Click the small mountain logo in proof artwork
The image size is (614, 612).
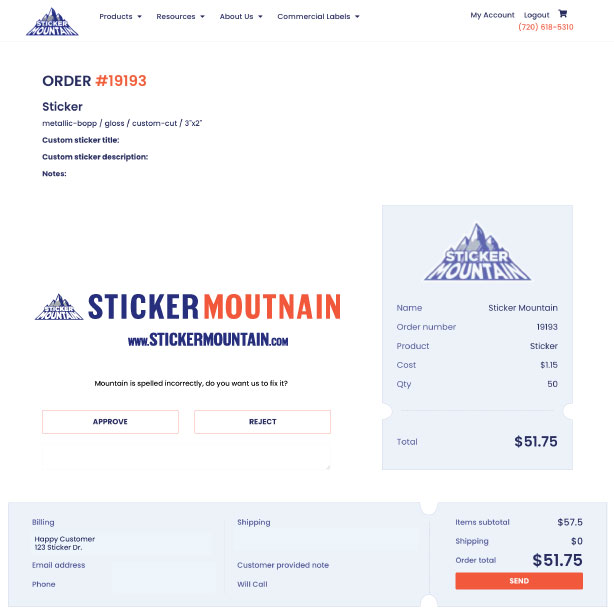[x=59, y=307]
